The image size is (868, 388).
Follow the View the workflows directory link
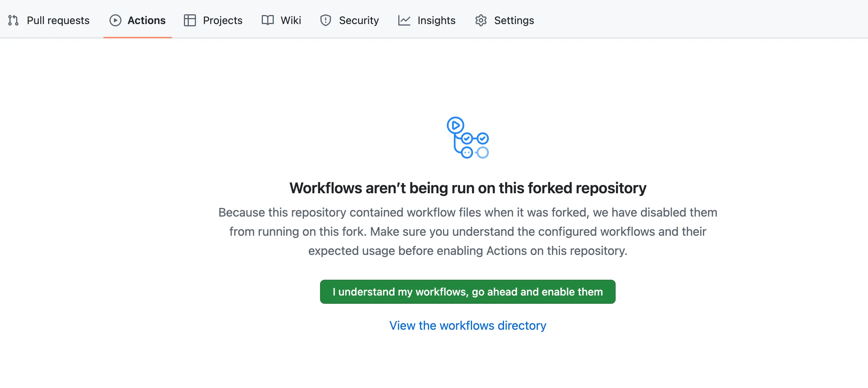[467, 326]
